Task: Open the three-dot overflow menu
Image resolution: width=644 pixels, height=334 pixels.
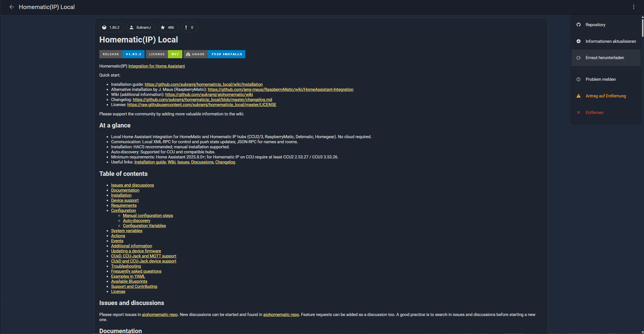Action: click(x=634, y=7)
